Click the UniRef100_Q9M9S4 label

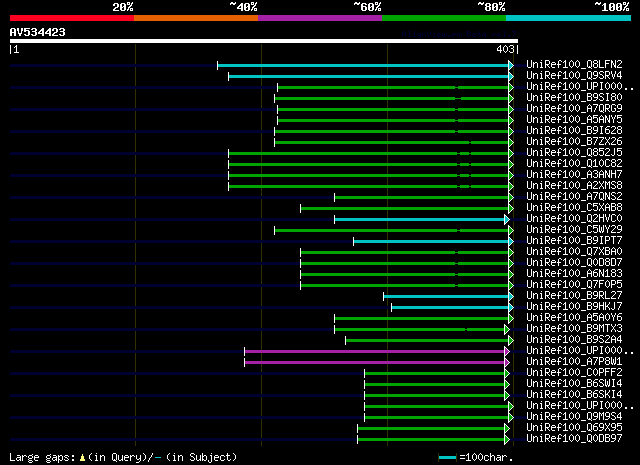[x=574, y=417]
